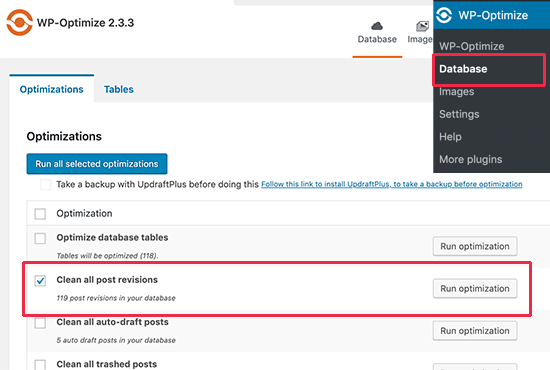Tick the Clean all trashed posts checkbox
The width and height of the screenshot is (550, 370).
point(40,365)
